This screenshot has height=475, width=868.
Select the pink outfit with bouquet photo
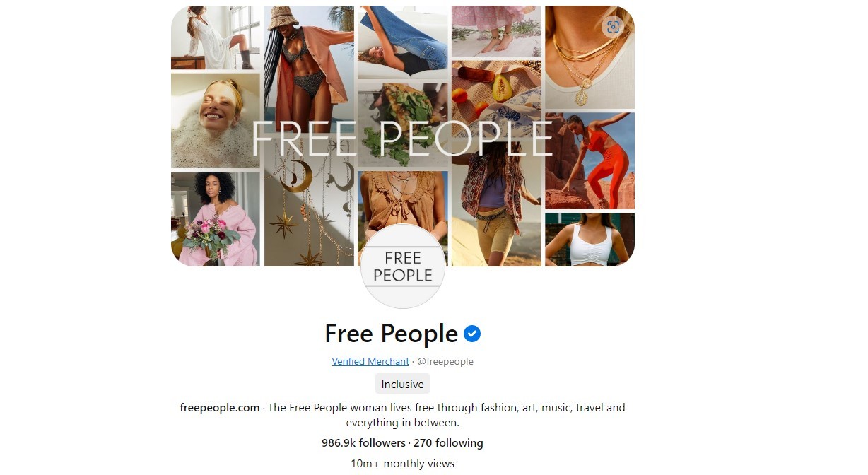pos(216,219)
